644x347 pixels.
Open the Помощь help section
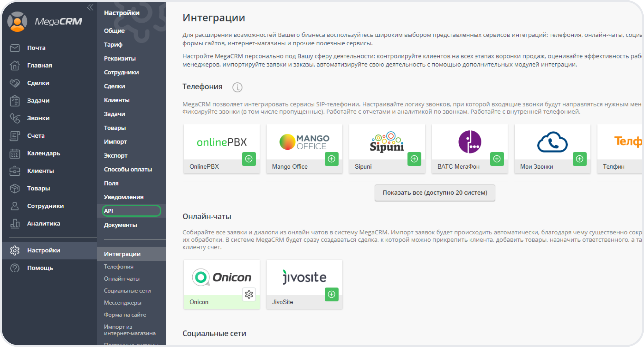click(40, 268)
